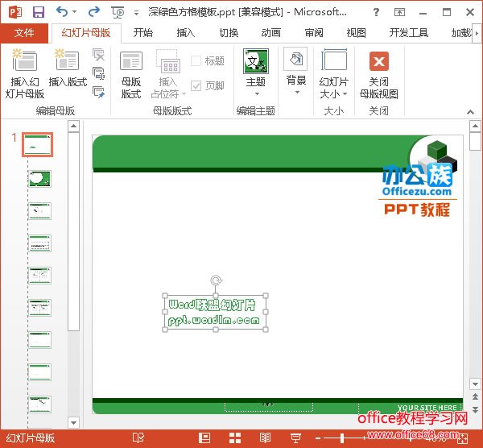The image size is (483, 448).
Task: Click the slide editor scroll down arrow
Action: pyautogui.click(x=475, y=384)
